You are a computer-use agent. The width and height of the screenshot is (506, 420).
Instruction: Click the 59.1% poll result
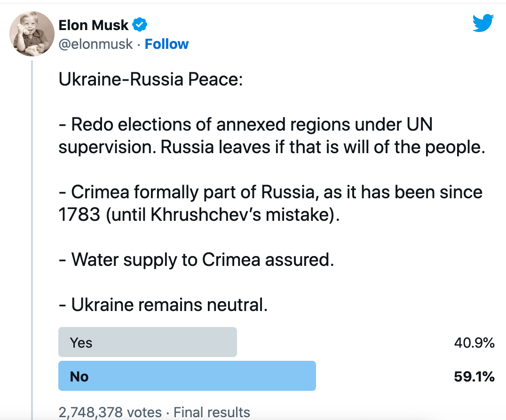coord(474,376)
